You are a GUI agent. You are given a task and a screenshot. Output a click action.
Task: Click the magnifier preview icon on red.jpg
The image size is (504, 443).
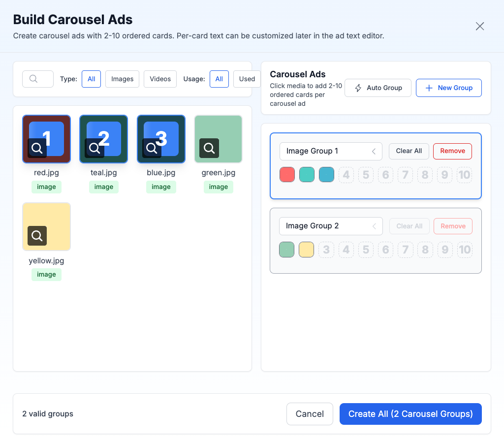(x=37, y=148)
